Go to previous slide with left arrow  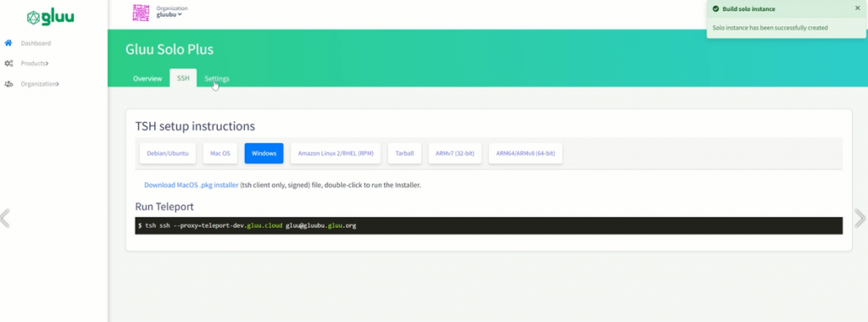click(5, 218)
